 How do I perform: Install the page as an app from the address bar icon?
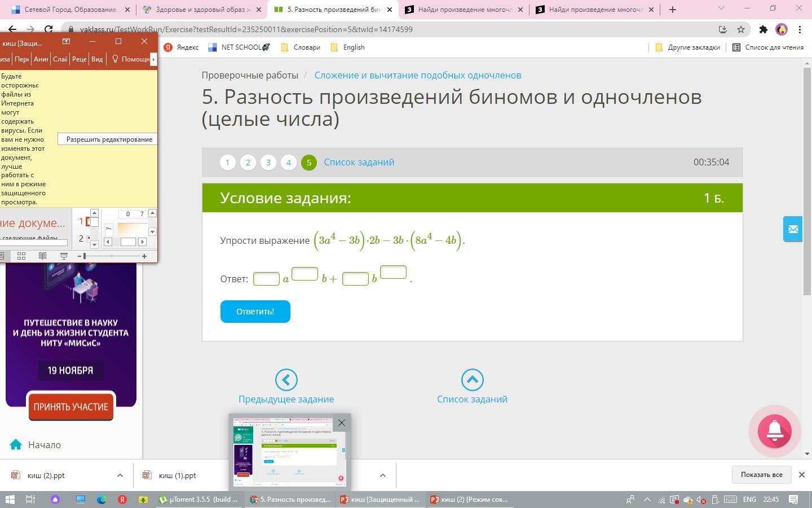tap(722, 29)
